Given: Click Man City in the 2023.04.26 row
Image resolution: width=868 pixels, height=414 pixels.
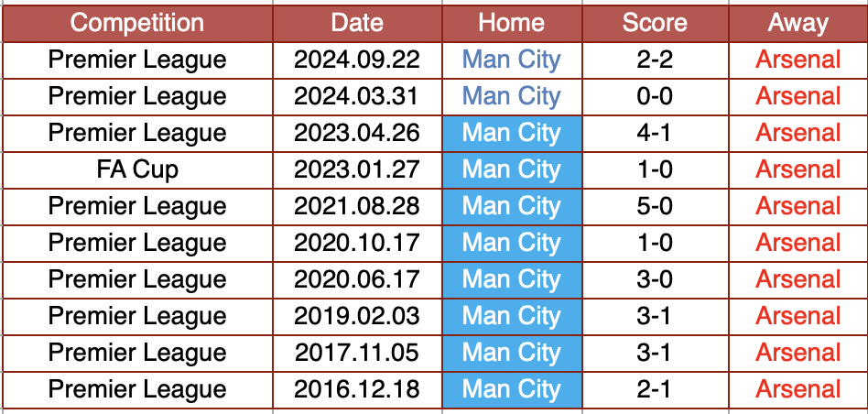Looking at the screenshot, I should coord(511,133).
